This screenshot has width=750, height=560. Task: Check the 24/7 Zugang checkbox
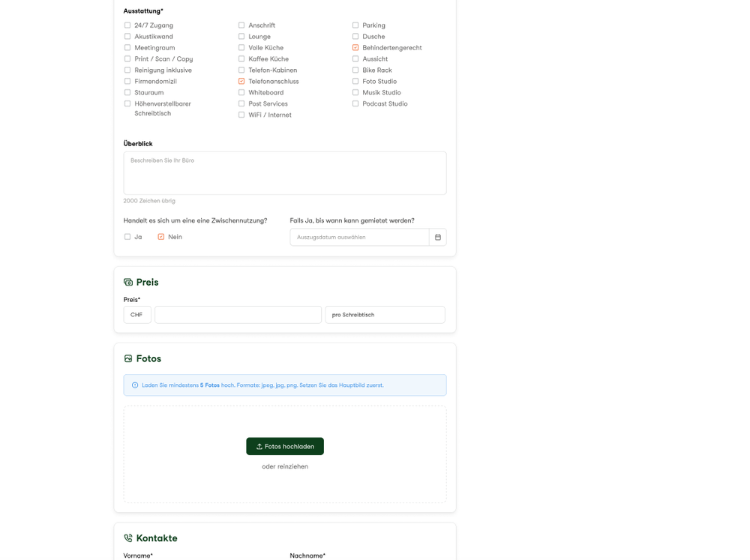pyautogui.click(x=127, y=25)
